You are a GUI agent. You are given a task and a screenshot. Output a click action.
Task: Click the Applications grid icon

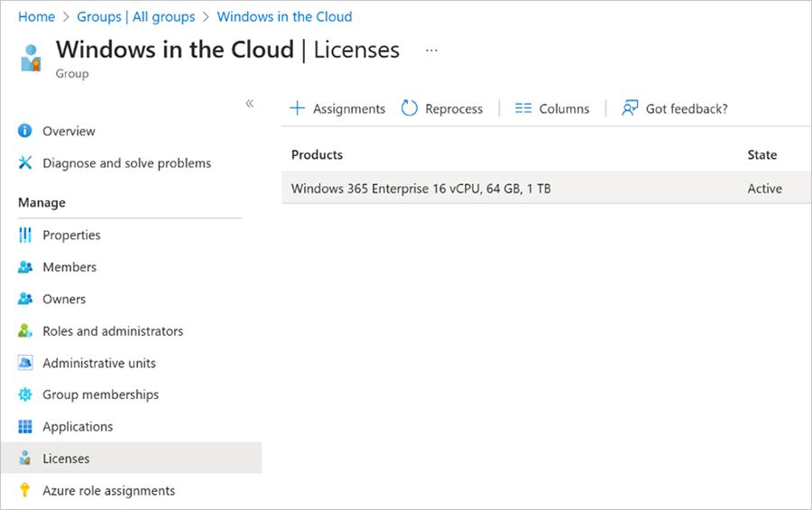click(25, 427)
